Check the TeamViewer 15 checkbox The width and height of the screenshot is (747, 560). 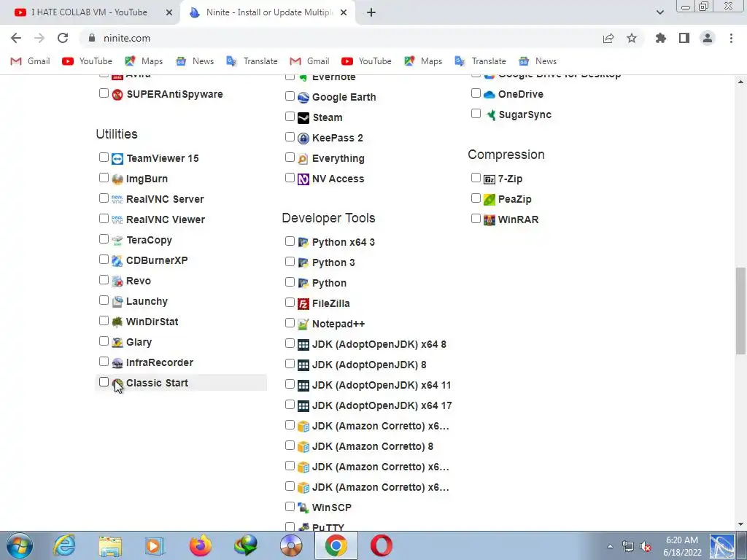(104, 157)
